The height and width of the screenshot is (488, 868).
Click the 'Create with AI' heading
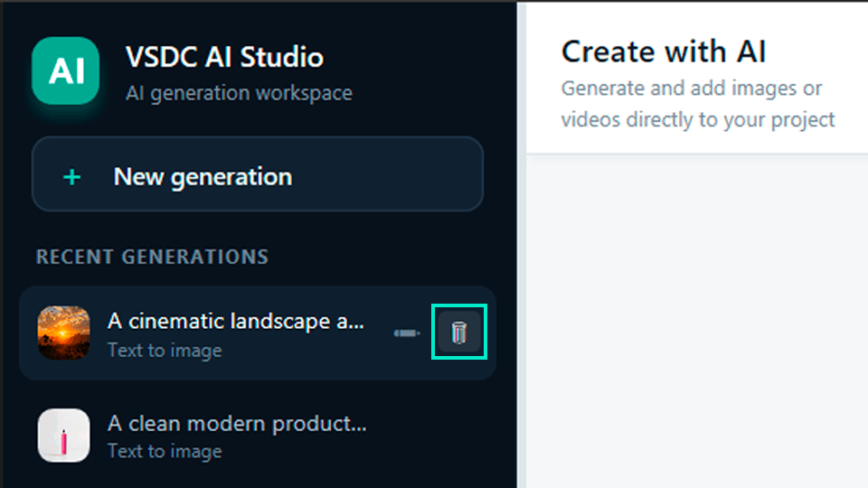tap(663, 52)
